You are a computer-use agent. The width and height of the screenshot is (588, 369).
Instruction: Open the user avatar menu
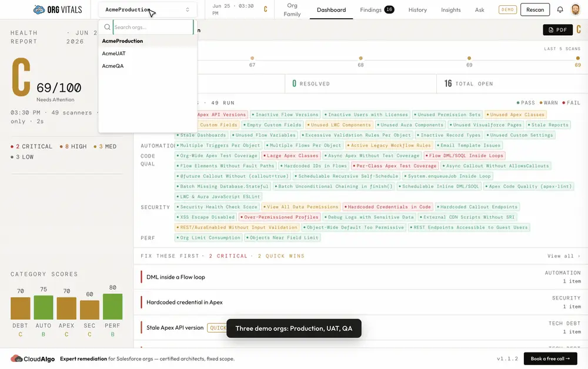(x=576, y=10)
